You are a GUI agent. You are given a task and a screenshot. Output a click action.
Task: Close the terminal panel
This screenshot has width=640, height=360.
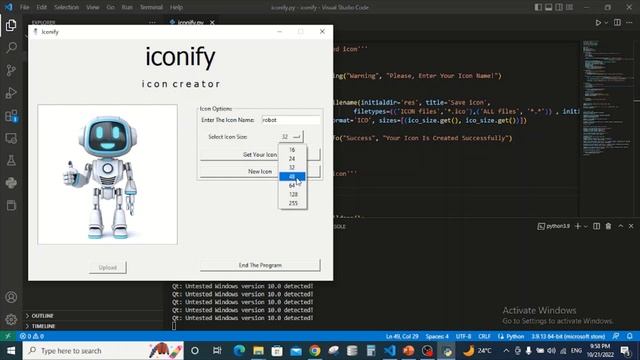(631, 226)
